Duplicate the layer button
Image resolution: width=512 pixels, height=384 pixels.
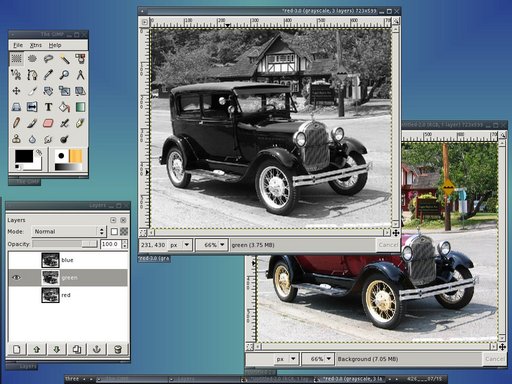[77, 349]
